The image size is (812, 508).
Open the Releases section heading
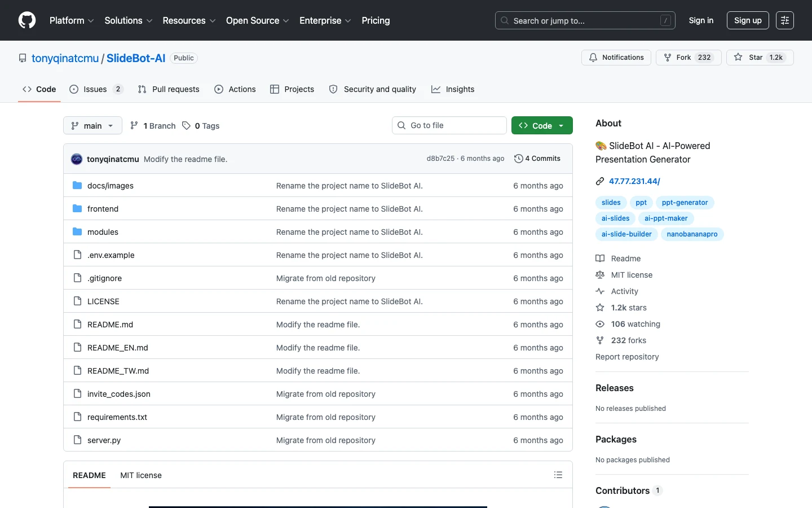615,388
